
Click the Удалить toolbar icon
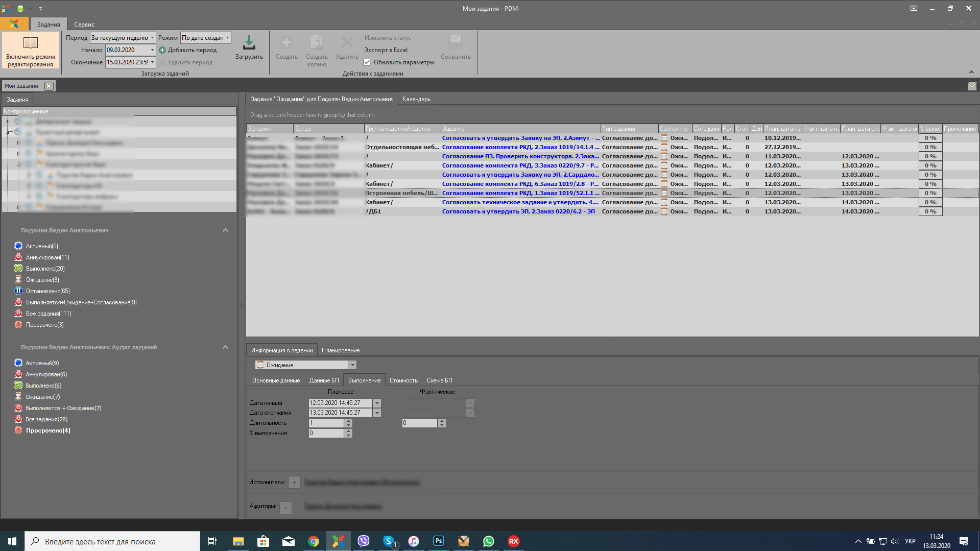[x=347, y=43]
